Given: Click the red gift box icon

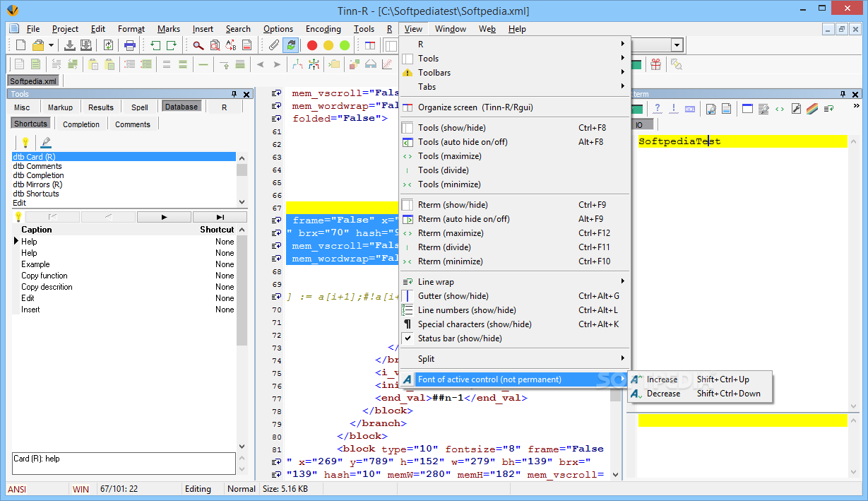Looking at the screenshot, I should [x=656, y=64].
